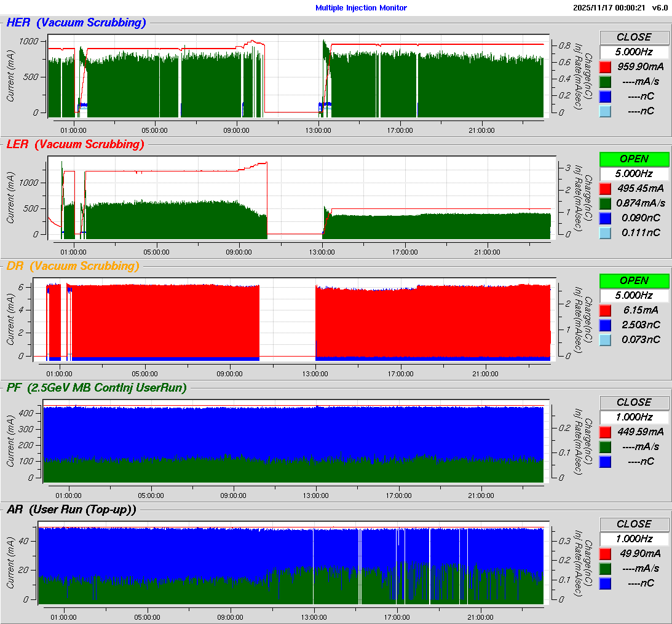Select the green swatch in HER legend
This screenshot has width=672, height=624.
(x=605, y=81)
